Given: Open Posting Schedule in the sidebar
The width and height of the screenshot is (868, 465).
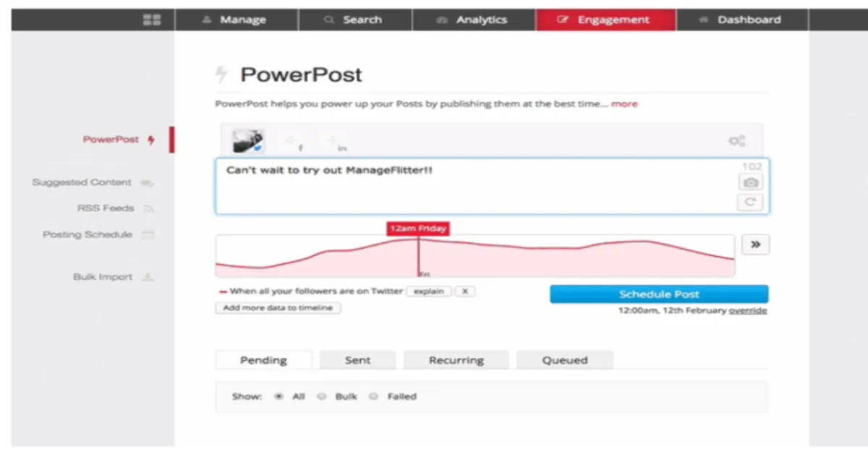Looking at the screenshot, I should tap(88, 235).
